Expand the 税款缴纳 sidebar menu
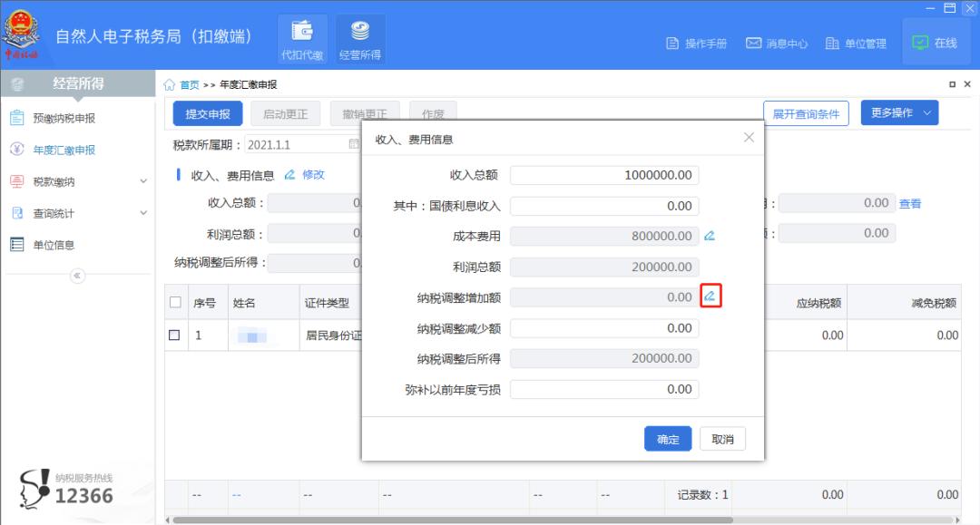Screen dimensions: 980x525 point(54,183)
